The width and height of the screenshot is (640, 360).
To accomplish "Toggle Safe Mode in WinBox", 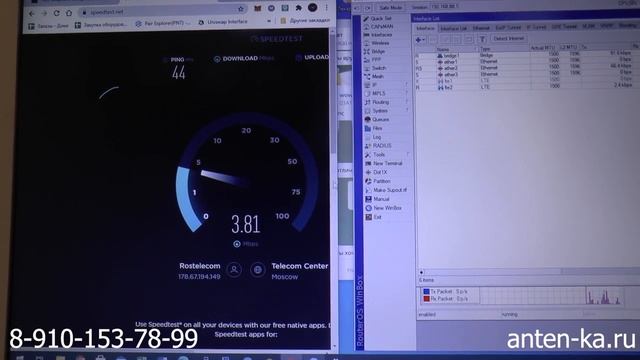I will pyautogui.click(x=390, y=8).
